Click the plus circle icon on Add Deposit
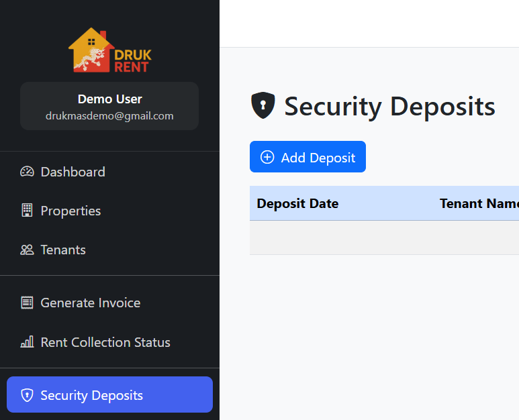 click(267, 157)
